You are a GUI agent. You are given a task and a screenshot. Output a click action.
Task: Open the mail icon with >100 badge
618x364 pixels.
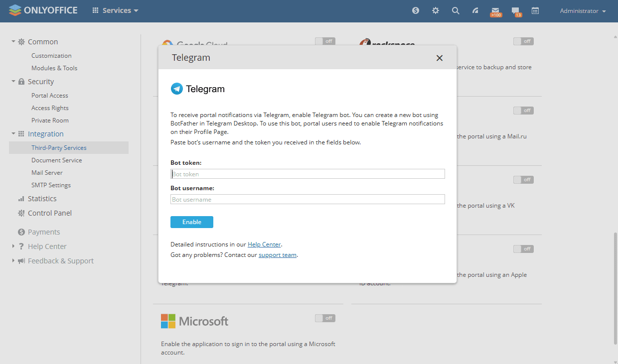point(495,12)
